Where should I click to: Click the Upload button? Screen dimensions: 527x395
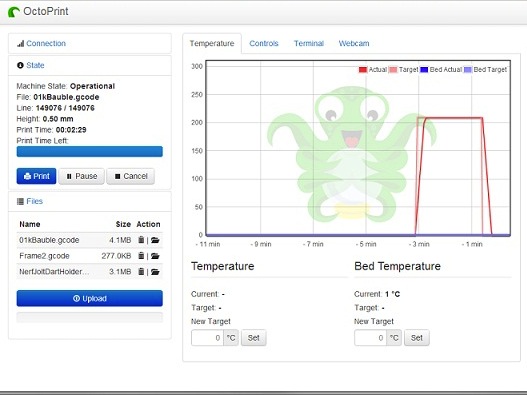tap(89, 299)
